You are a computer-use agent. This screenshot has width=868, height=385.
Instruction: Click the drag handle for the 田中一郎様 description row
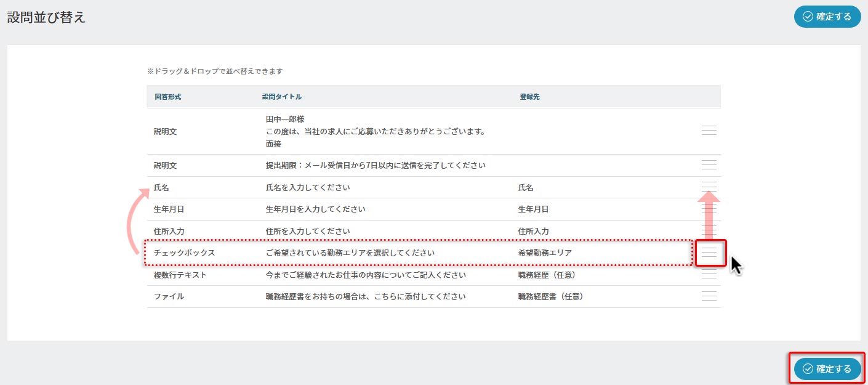pos(709,131)
